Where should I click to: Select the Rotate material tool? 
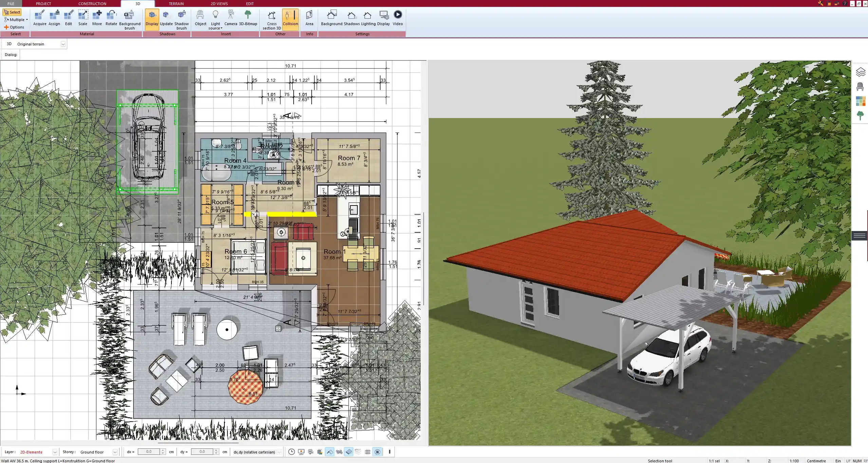click(111, 18)
